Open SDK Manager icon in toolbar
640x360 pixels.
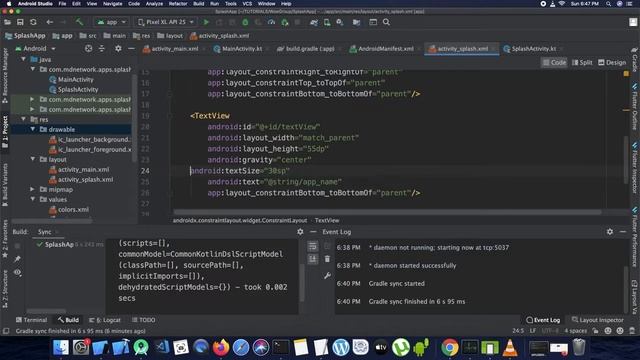point(340,22)
